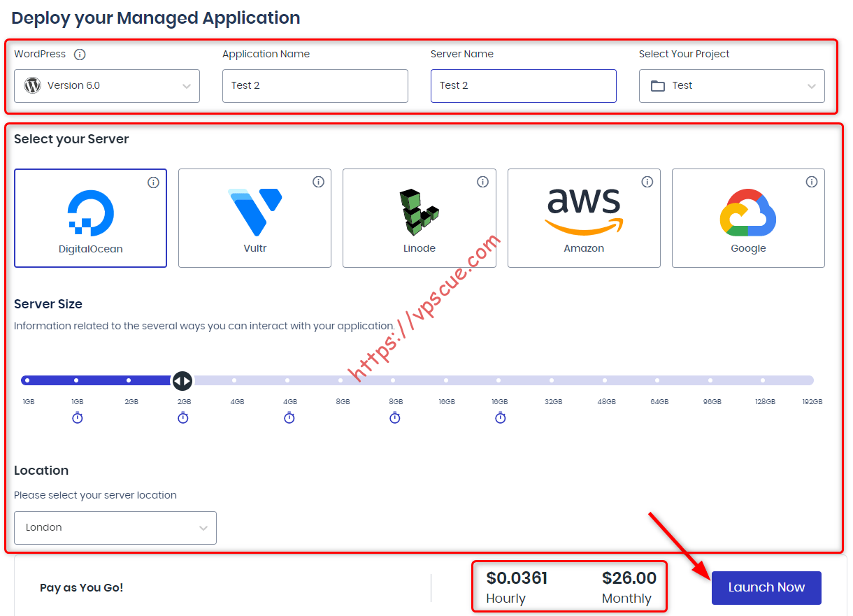Select the Linode server card
Viewport: 853px width, 616px height.
click(420, 218)
